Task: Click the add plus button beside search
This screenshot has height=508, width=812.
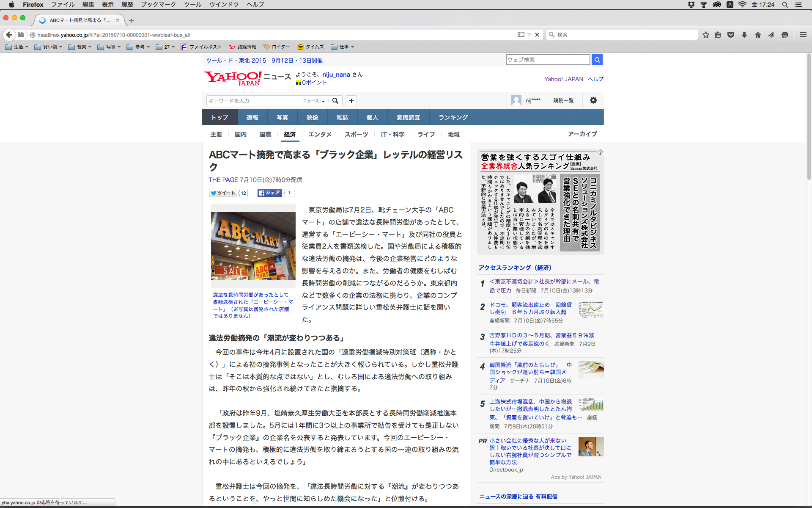Action: [351, 101]
